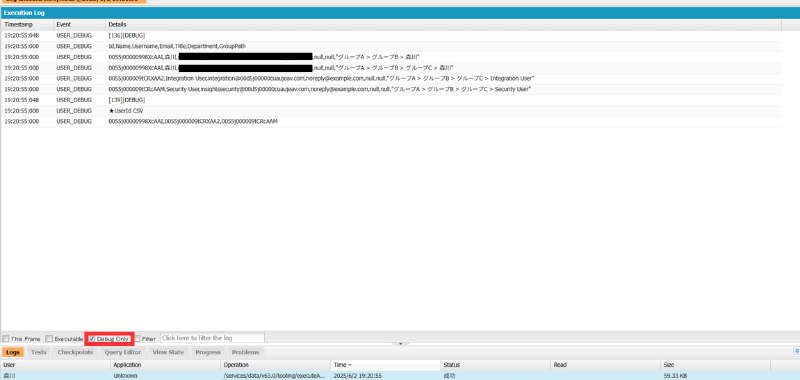This screenshot has width=800, height=380.
Task: Select the Security User log row
Action: (x=391, y=89)
